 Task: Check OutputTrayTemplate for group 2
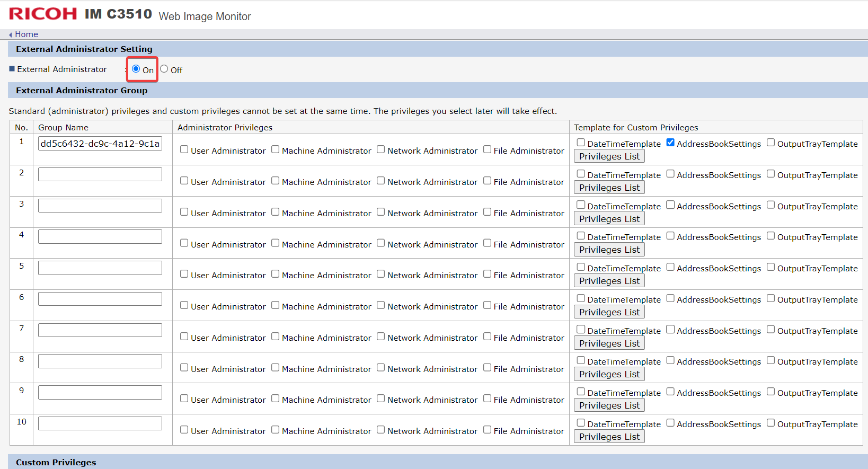[x=771, y=174]
